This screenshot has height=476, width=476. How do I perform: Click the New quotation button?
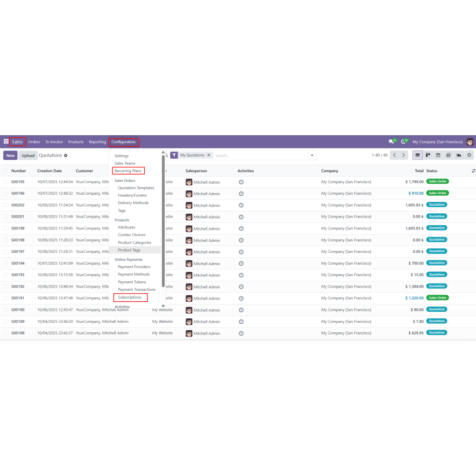pos(10,156)
